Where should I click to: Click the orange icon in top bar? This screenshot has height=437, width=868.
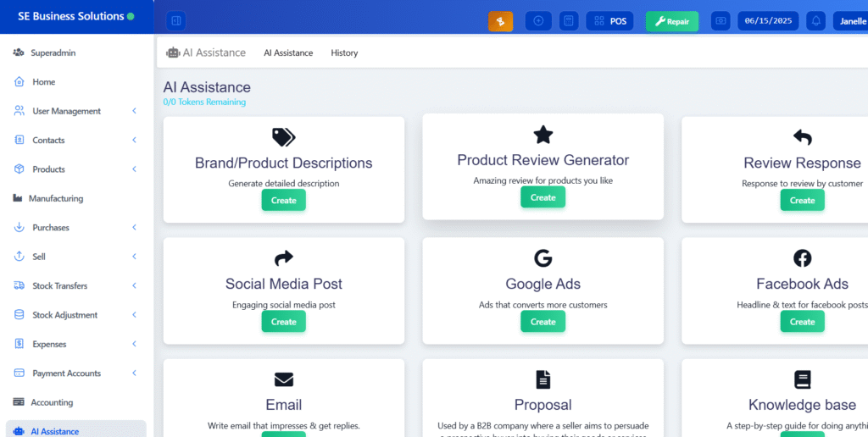click(x=500, y=21)
